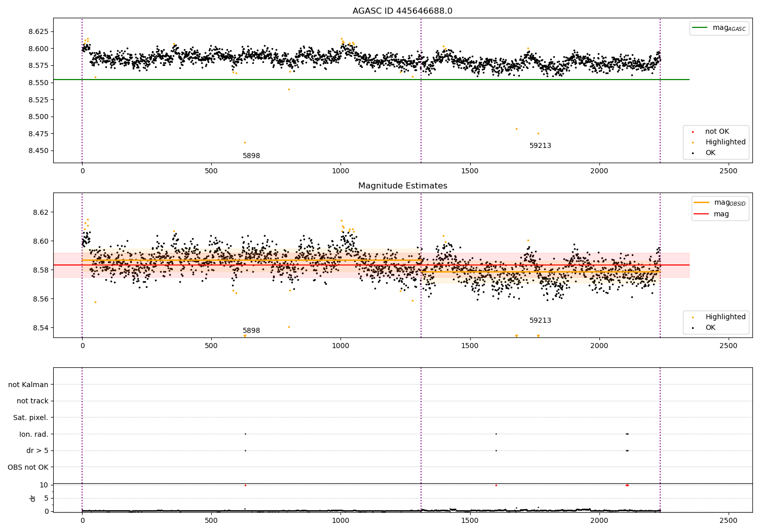Select the mag OBSID legend entry
This screenshot has height=532, width=760.
coord(720,203)
